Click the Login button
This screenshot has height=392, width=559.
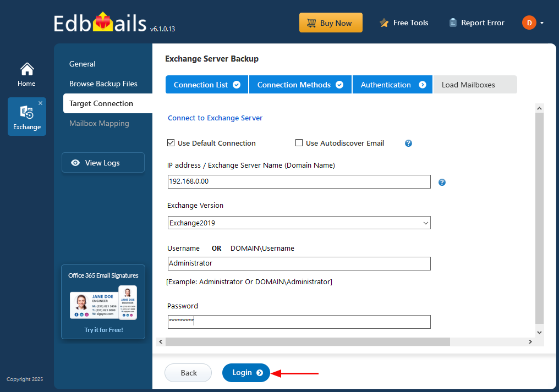pyautogui.click(x=246, y=373)
